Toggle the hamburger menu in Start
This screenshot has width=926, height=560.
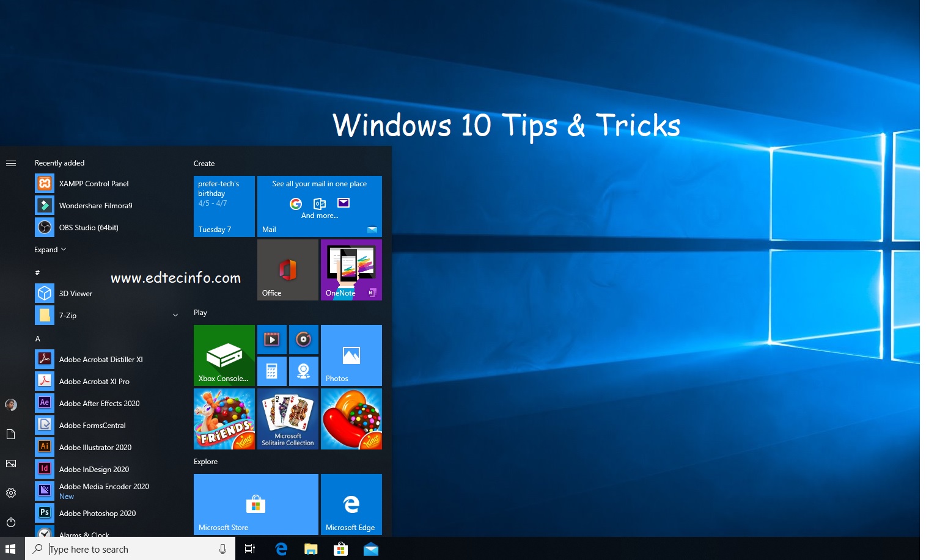point(11,163)
